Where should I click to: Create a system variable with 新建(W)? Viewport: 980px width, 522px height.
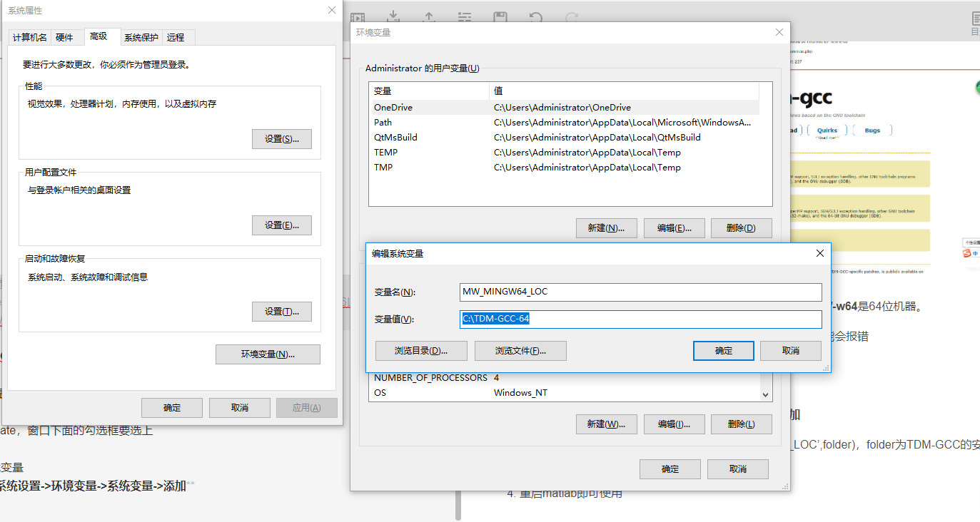(607, 424)
